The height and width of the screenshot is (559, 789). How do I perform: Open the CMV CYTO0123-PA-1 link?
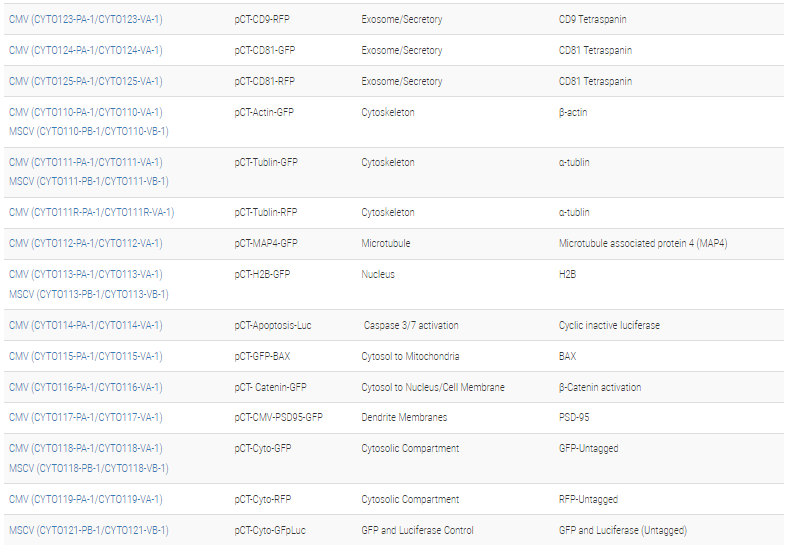pos(85,19)
